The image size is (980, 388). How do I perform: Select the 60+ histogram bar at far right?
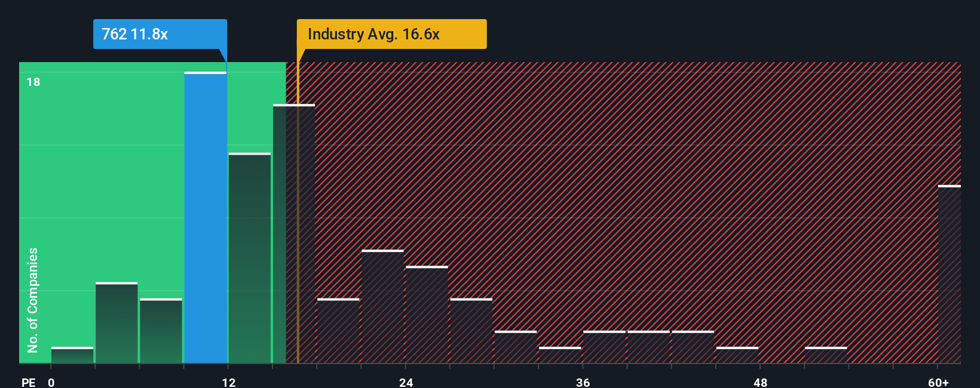tap(950, 275)
